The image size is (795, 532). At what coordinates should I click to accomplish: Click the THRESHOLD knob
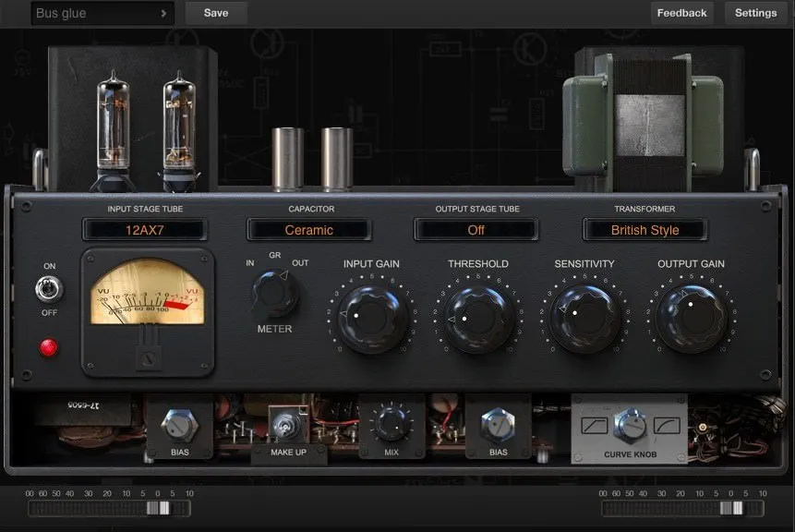pyautogui.click(x=478, y=319)
